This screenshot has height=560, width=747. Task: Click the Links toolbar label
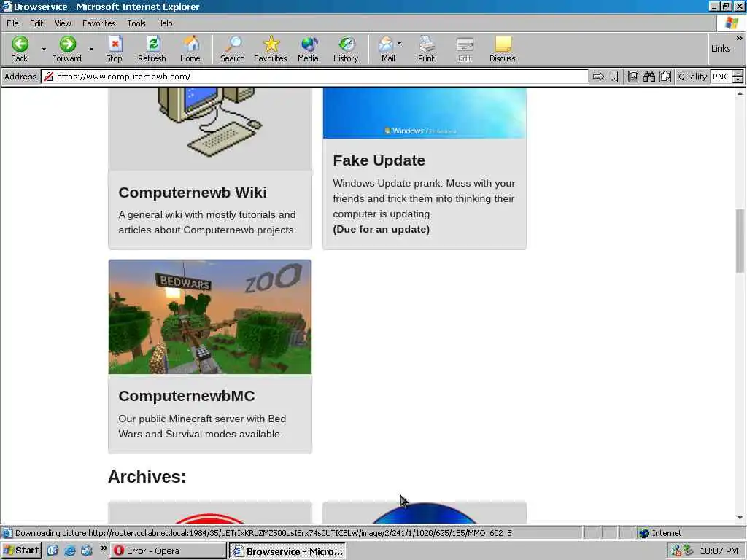pos(721,49)
